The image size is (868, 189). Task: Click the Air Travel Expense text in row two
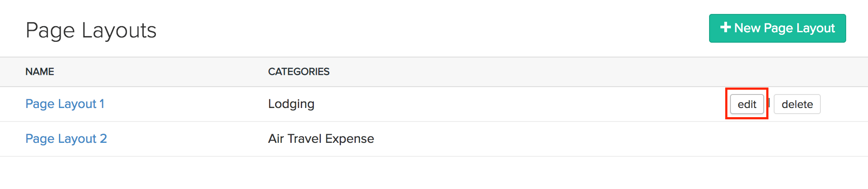[321, 139]
